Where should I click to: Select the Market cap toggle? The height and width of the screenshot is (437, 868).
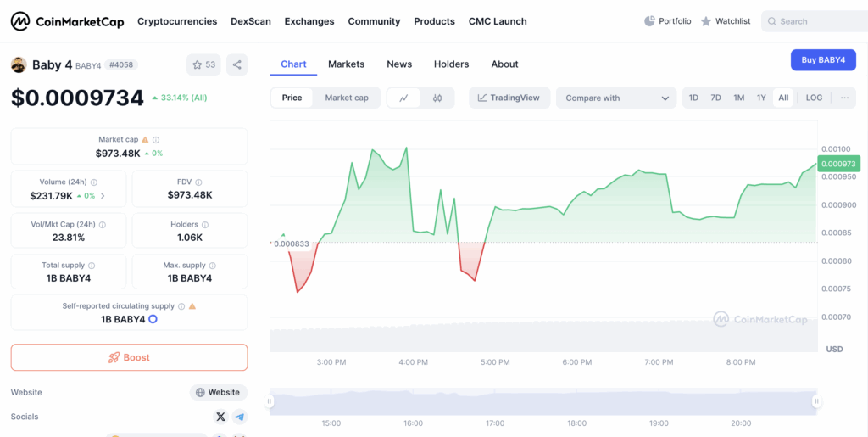[x=347, y=98]
